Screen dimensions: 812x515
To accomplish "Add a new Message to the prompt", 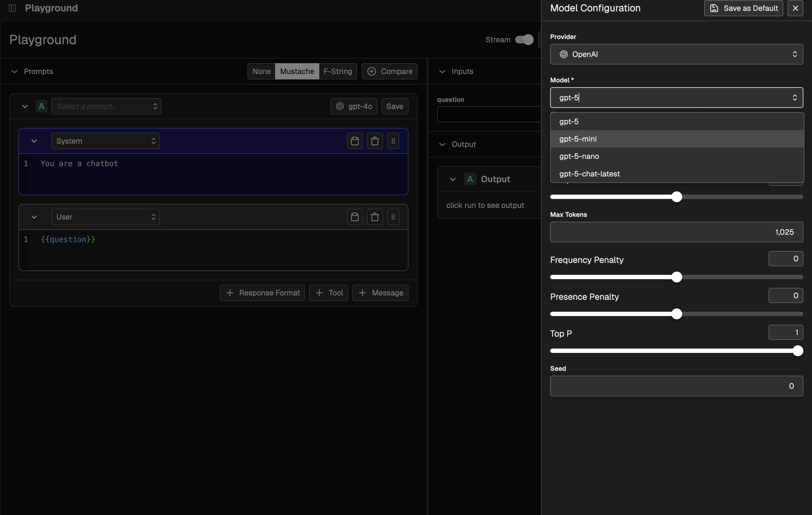I will (380, 293).
